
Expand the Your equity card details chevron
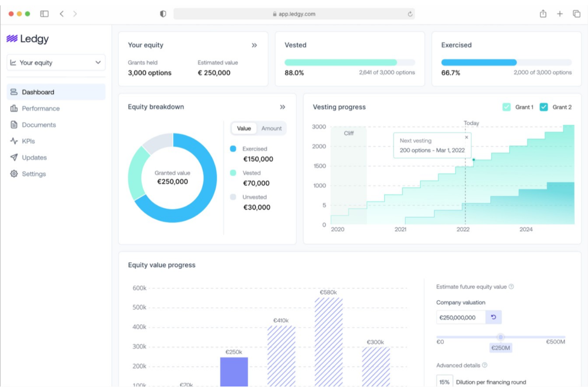point(254,45)
